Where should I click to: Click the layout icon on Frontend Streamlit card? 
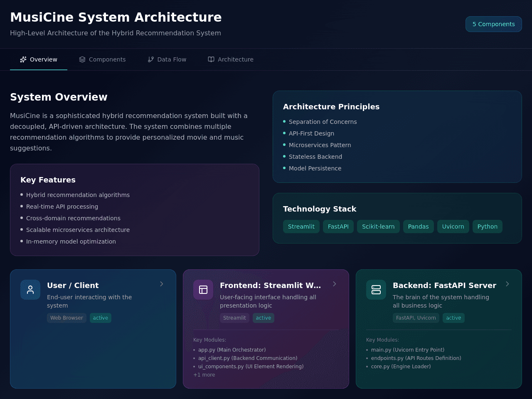(x=203, y=290)
